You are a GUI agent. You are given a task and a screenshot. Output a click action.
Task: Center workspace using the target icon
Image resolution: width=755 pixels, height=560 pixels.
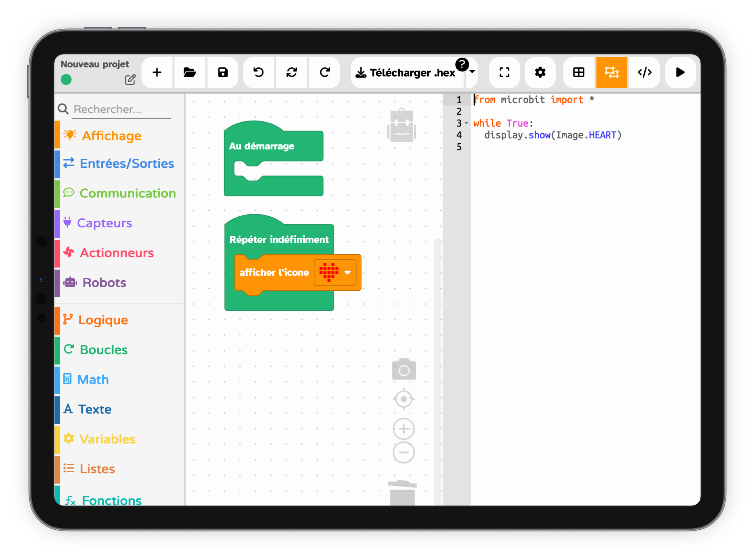(x=403, y=399)
